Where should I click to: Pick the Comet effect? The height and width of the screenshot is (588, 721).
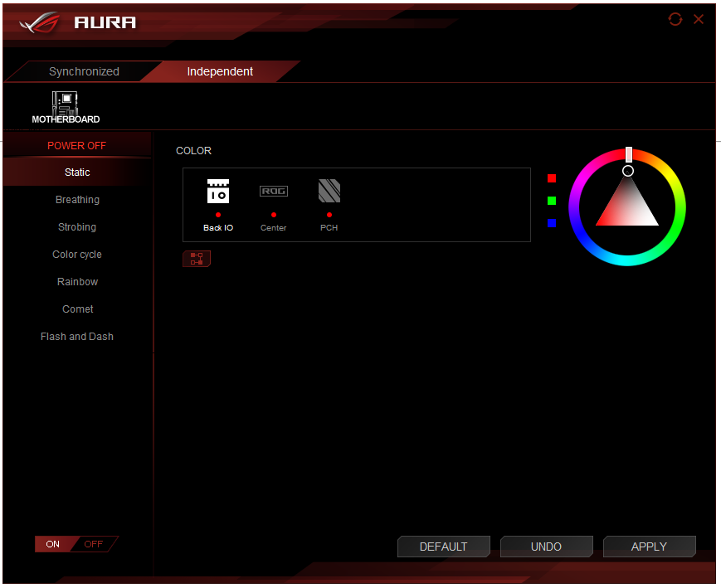pos(77,309)
